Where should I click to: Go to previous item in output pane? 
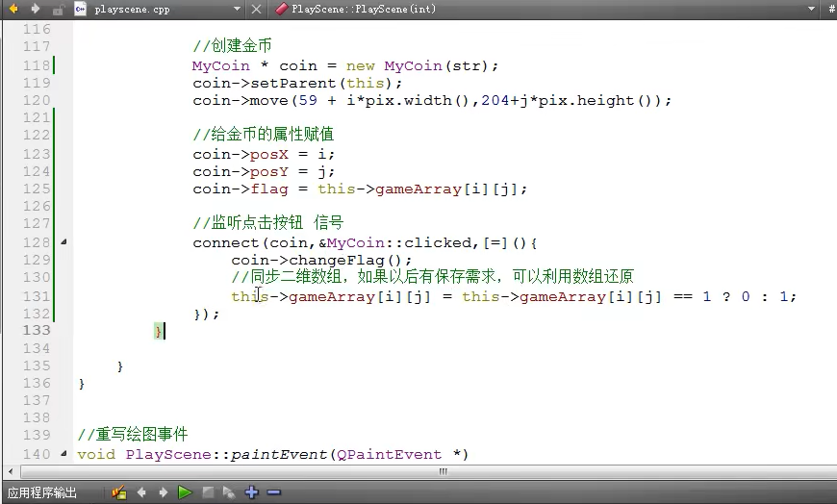pos(141,492)
